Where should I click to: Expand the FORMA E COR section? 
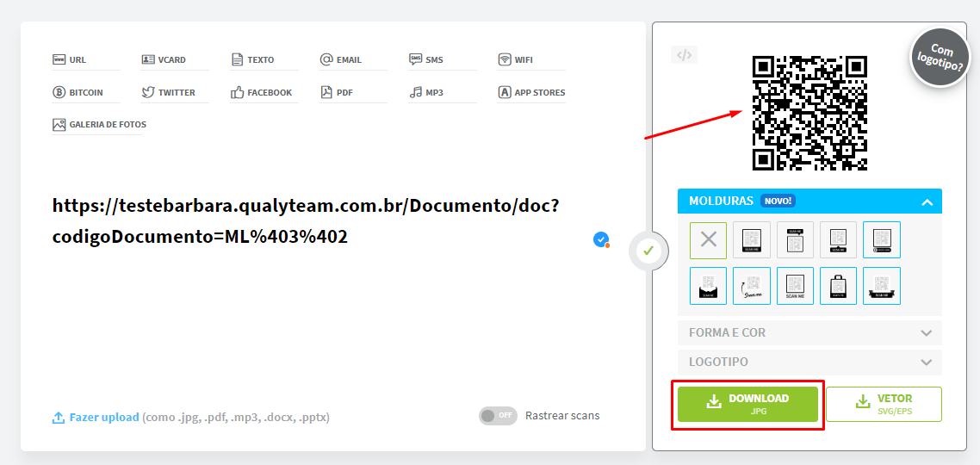pos(809,332)
